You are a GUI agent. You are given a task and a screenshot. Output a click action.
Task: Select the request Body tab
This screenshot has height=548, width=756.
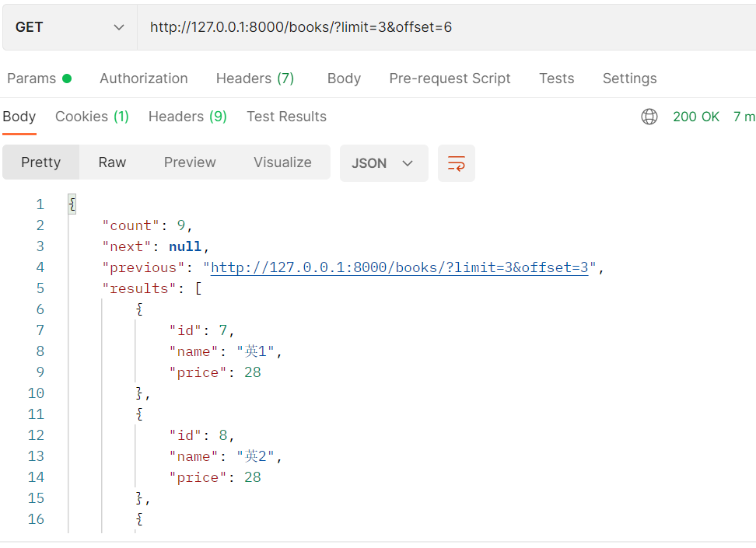(x=344, y=79)
